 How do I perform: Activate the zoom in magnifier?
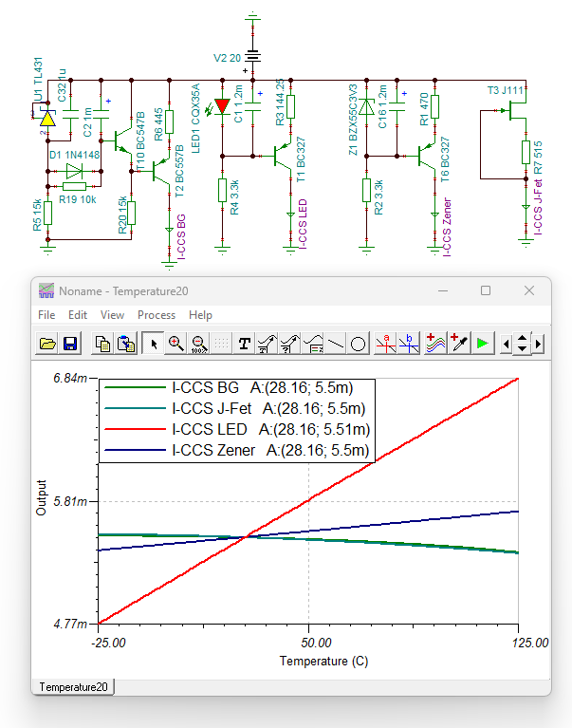coord(176,344)
